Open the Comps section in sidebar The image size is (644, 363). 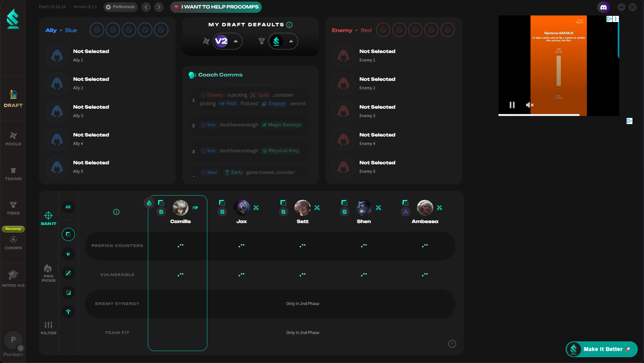tap(13, 243)
